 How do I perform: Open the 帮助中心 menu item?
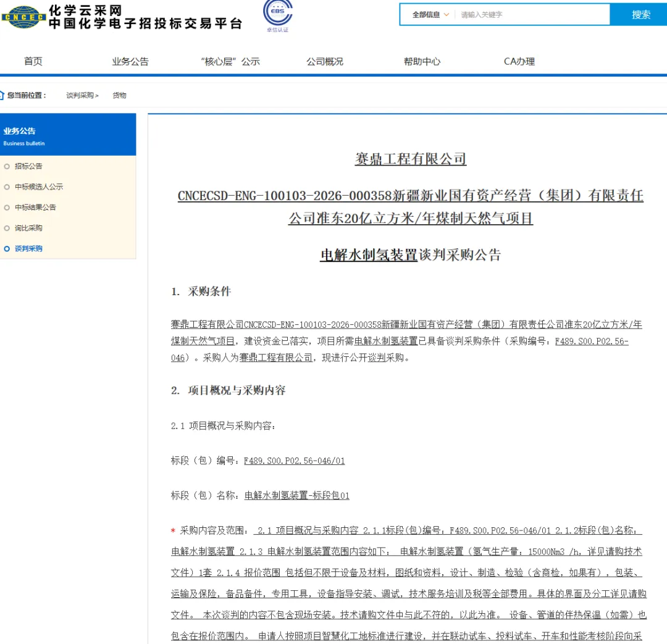click(422, 62)
